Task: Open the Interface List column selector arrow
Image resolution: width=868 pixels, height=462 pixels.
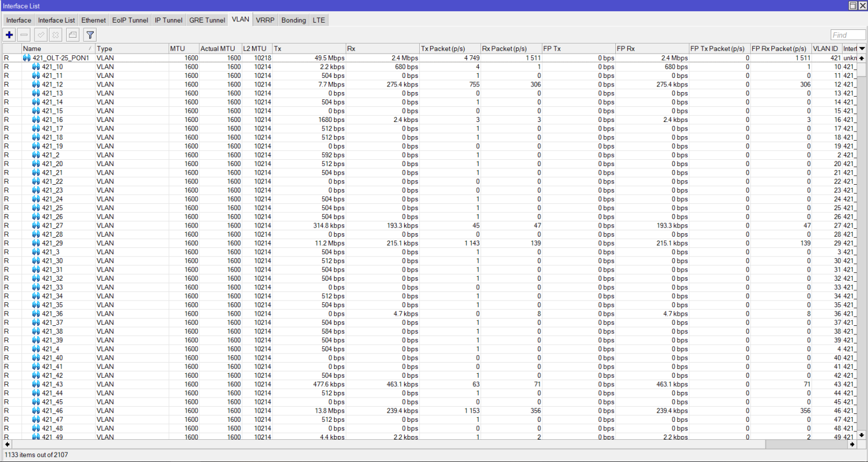Action: coord(861,49)
